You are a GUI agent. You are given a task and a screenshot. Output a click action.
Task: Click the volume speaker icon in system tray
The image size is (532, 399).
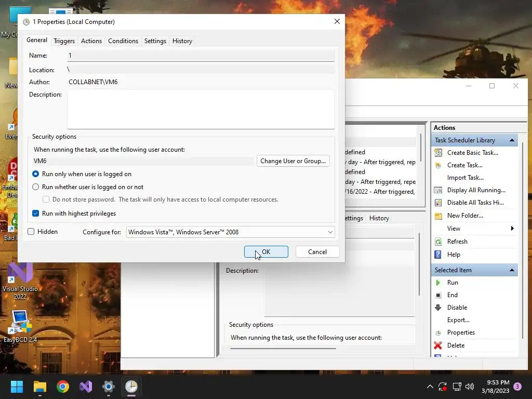[x=470, y=387]
